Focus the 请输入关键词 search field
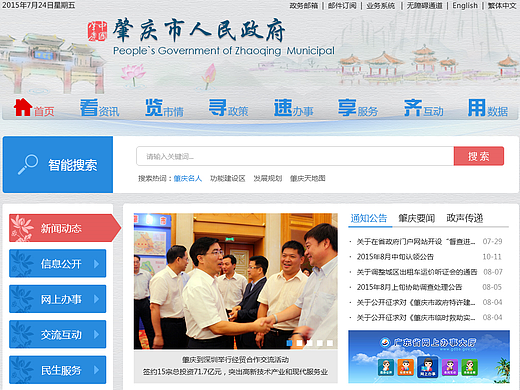Screen dimensions: 520x390 pyautogui.click(x=295, y=156)
